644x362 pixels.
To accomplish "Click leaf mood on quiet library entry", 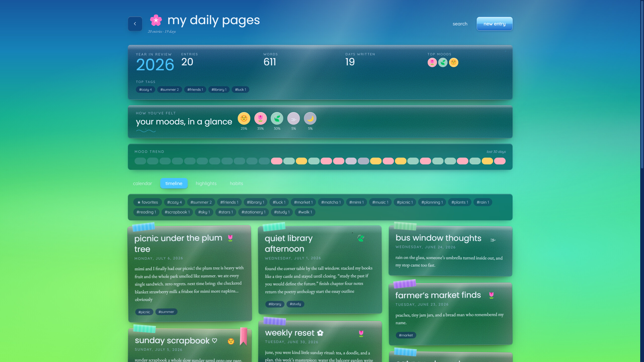I will point(361,238).
